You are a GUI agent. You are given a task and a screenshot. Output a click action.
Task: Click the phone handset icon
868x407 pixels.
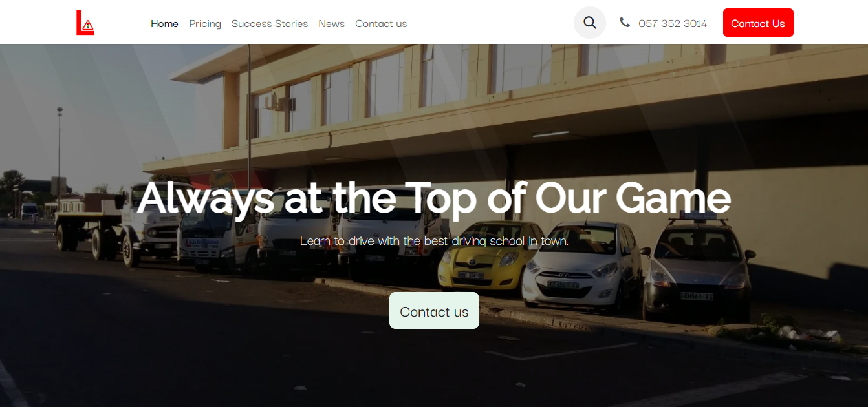624,23
